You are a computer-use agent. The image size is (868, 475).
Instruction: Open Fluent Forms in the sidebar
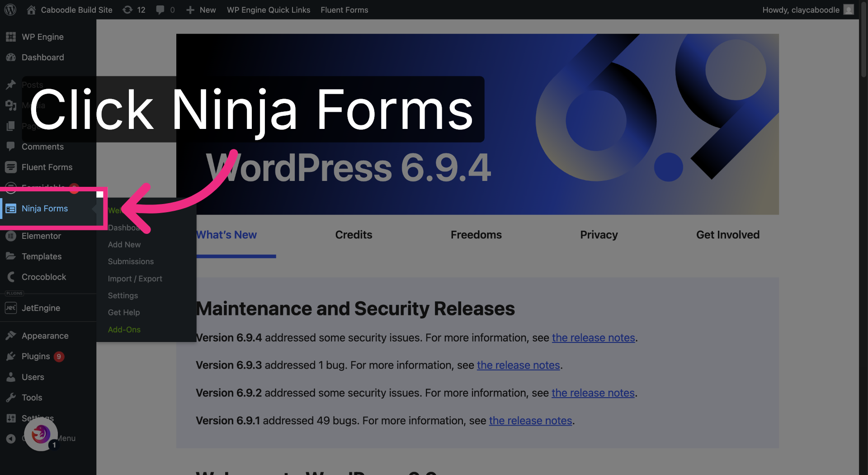tap(47, 167)
